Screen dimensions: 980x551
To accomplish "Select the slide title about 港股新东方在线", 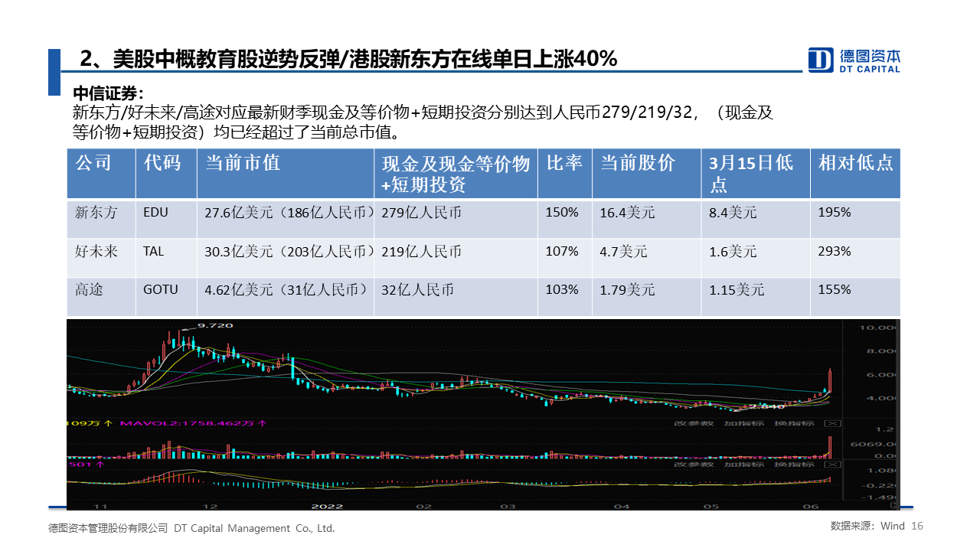I will 348,59.
